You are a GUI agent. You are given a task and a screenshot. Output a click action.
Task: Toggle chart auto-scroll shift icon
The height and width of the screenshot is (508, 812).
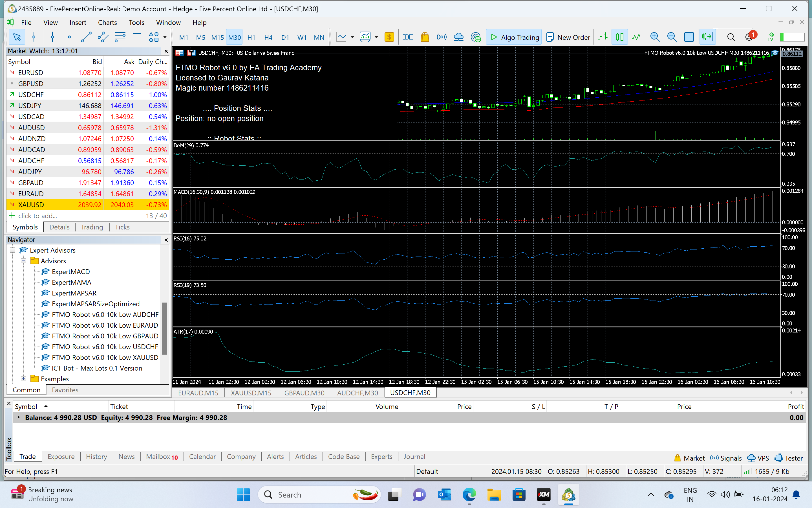pyautogui.click(x=707, y=37)
